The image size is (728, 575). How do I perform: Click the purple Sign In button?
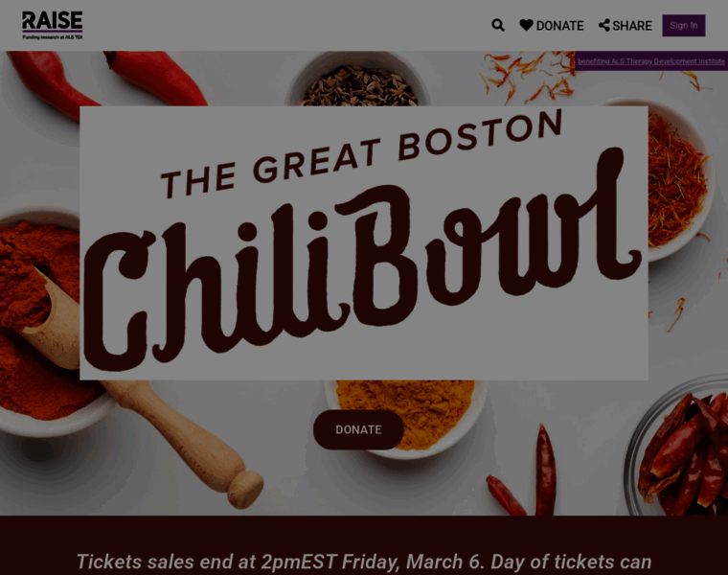683,26
